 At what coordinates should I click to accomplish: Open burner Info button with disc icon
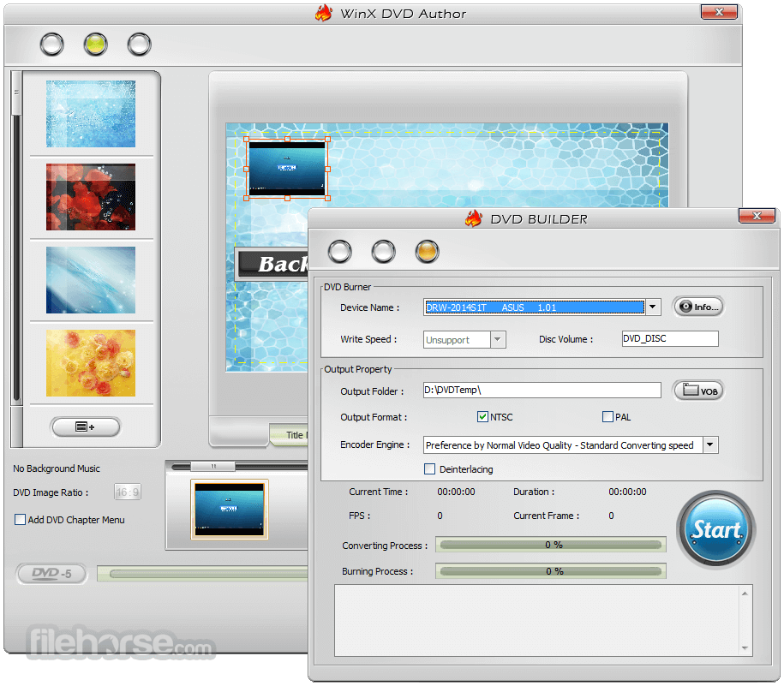click(x=698, y=307)
